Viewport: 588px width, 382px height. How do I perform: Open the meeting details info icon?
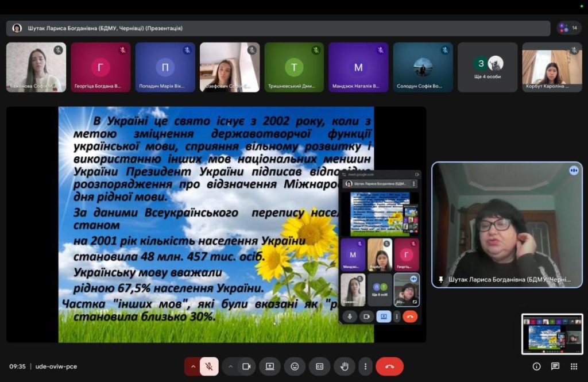(536, 366)
